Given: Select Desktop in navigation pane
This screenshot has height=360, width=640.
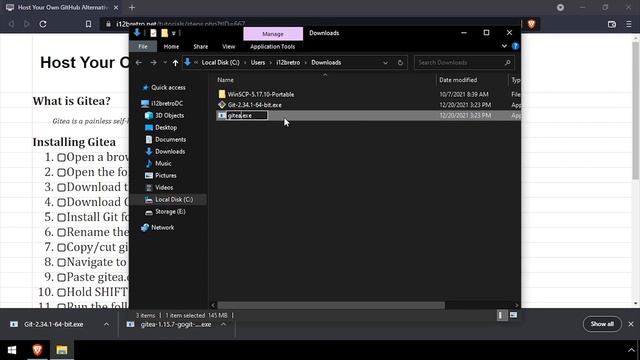Looking at the screenshot, I should pyautogui.click(x=166, y=127).
